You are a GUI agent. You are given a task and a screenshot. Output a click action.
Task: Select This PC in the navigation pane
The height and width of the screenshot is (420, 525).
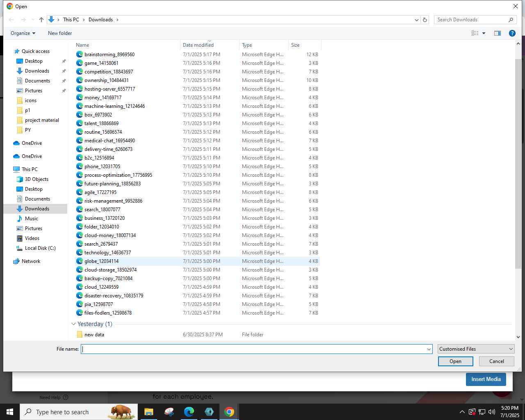point(30,169)
